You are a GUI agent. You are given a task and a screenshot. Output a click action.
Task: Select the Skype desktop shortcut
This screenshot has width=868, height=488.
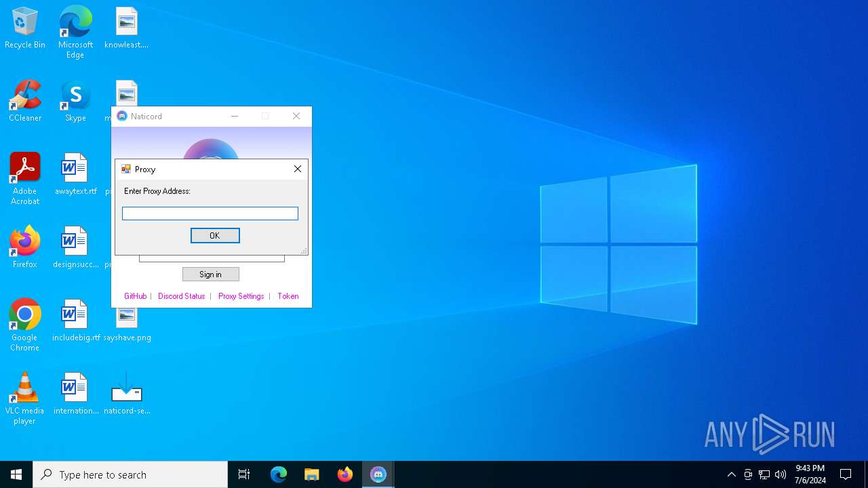point(75,102)
